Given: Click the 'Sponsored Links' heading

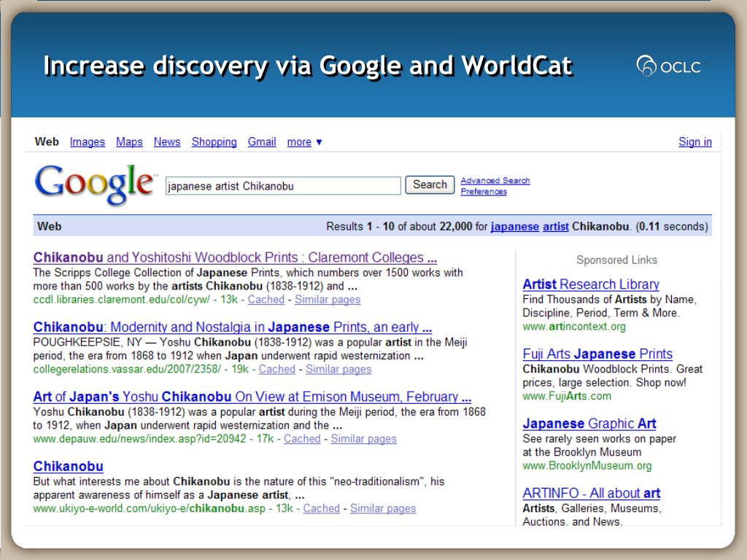Looking at the screenshot, I should pos(616,260).
